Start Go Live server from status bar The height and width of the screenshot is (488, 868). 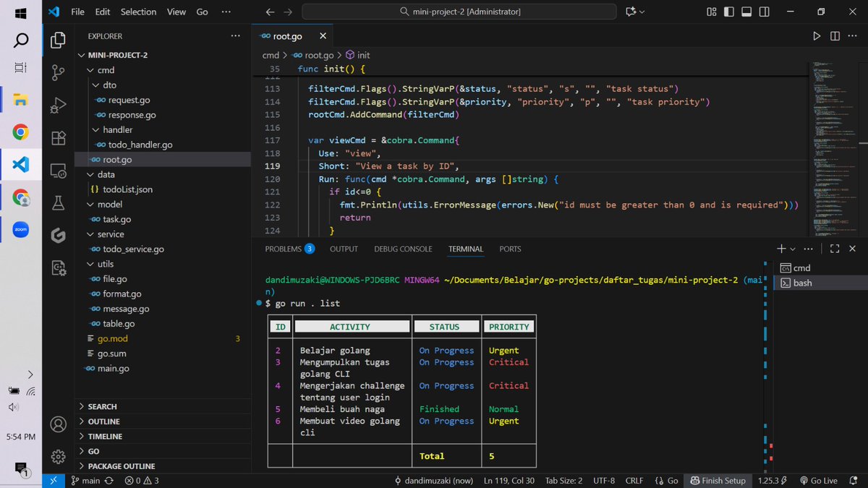click(819, 480)
